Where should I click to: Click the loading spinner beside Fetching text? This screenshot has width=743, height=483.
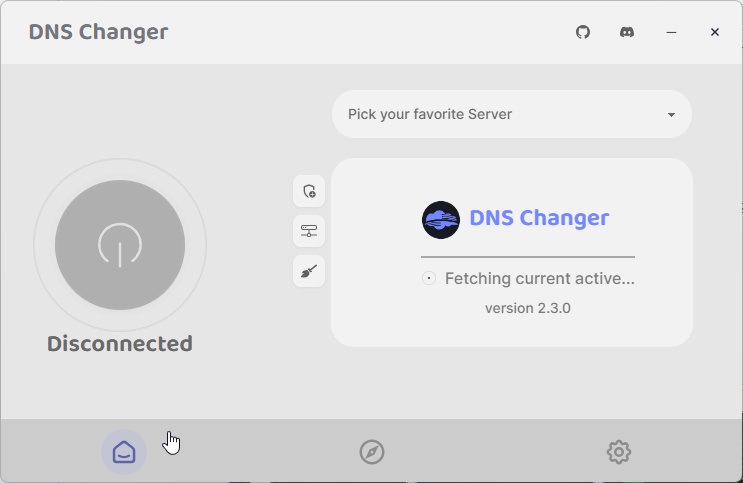[429, 278]
